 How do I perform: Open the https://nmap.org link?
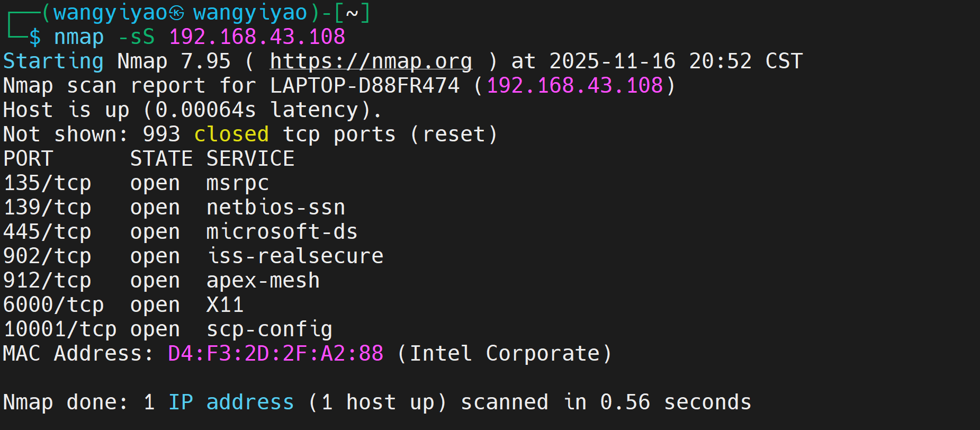tap(371, 61)
